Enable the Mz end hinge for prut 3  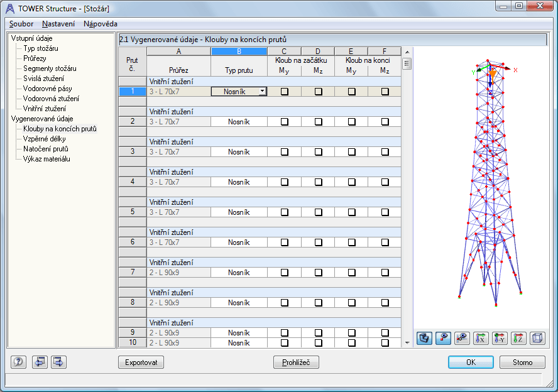pyautogui.click(x=384, y=151)
